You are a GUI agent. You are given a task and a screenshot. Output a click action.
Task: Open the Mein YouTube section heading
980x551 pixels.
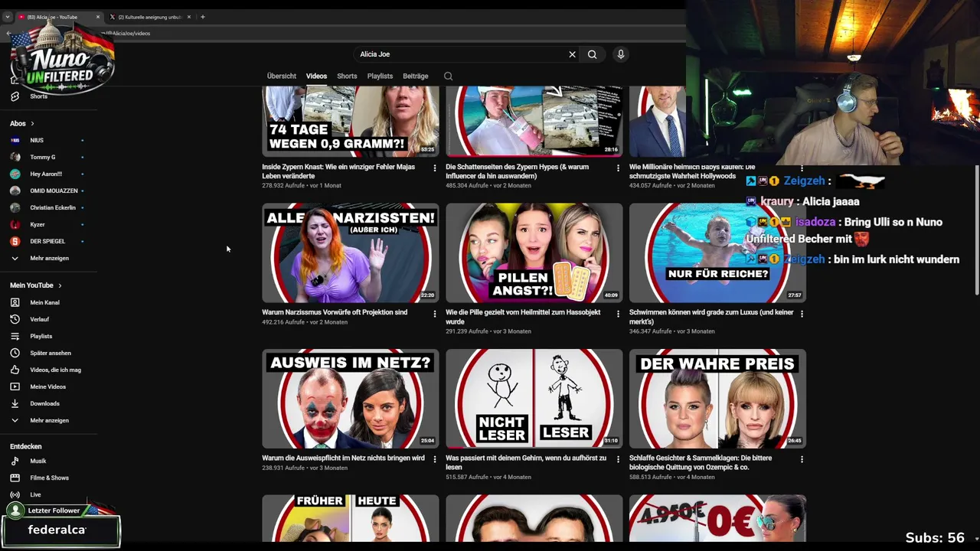(x=35, y=285)
